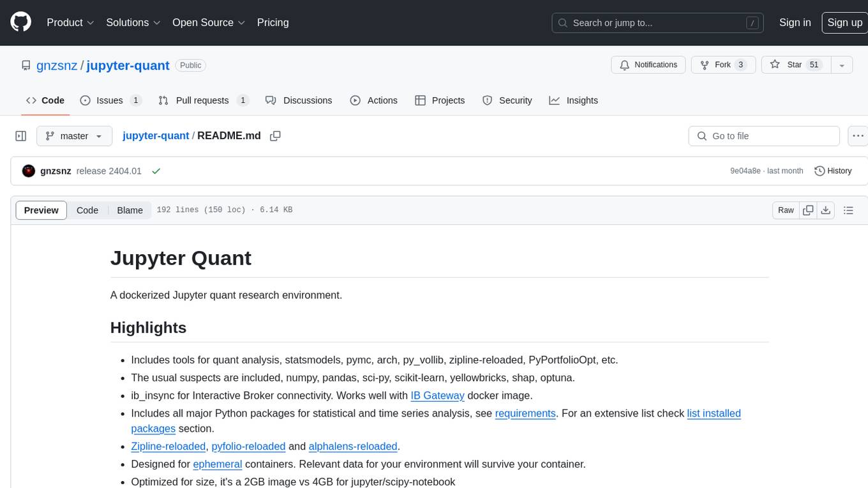Screen dimensions: 868x488
Task: View the Projects tab
Action: tap(440, 100)
